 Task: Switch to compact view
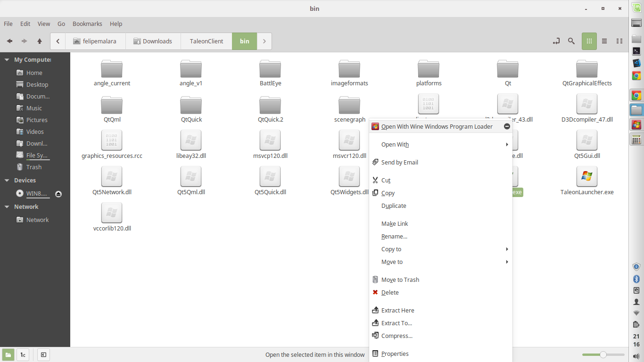(x=619, y=41)
